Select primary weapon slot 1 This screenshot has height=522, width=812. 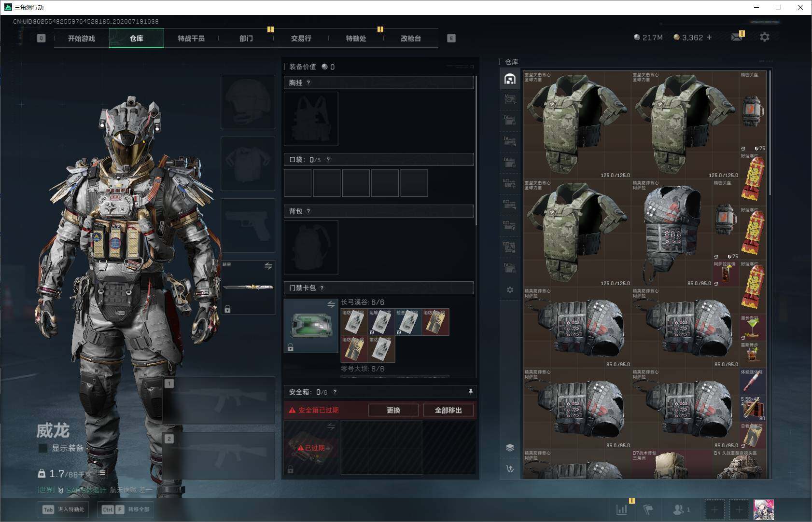tap(219, 400)
